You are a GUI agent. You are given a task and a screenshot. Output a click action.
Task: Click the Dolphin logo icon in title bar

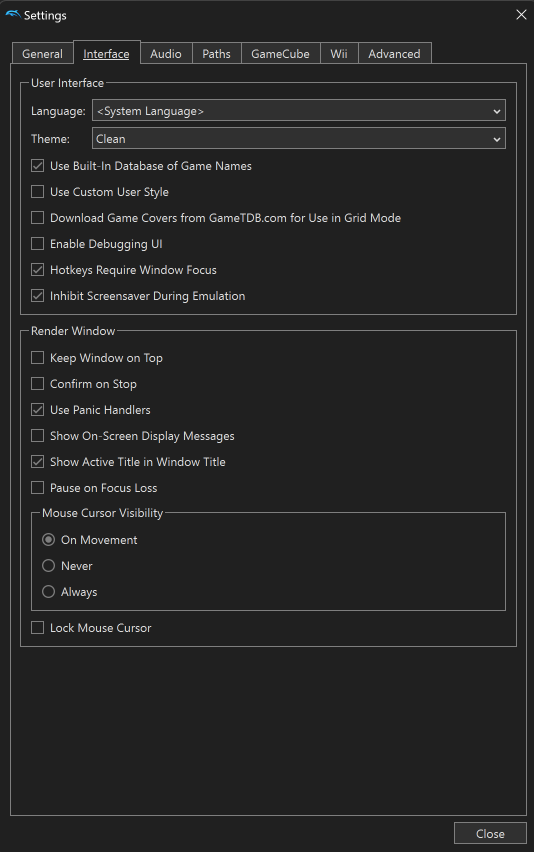point(12,15)
